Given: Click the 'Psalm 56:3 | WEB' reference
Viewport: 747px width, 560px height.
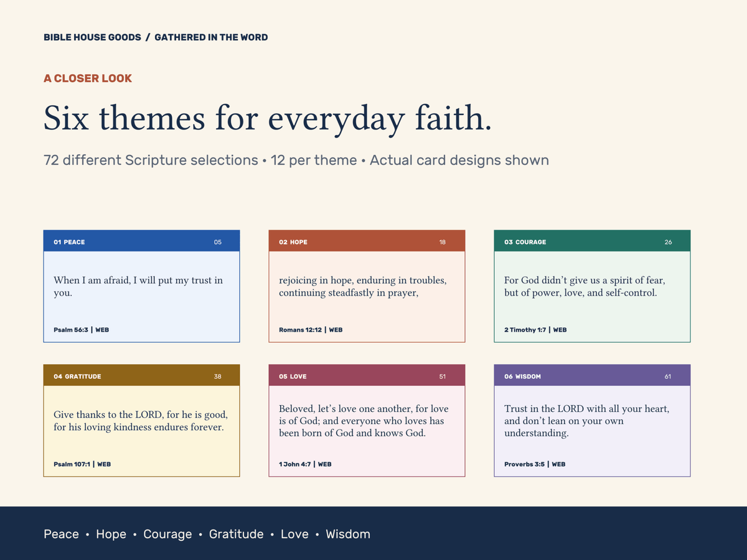Looking at the screenshot, I should (x=81, y=330).
